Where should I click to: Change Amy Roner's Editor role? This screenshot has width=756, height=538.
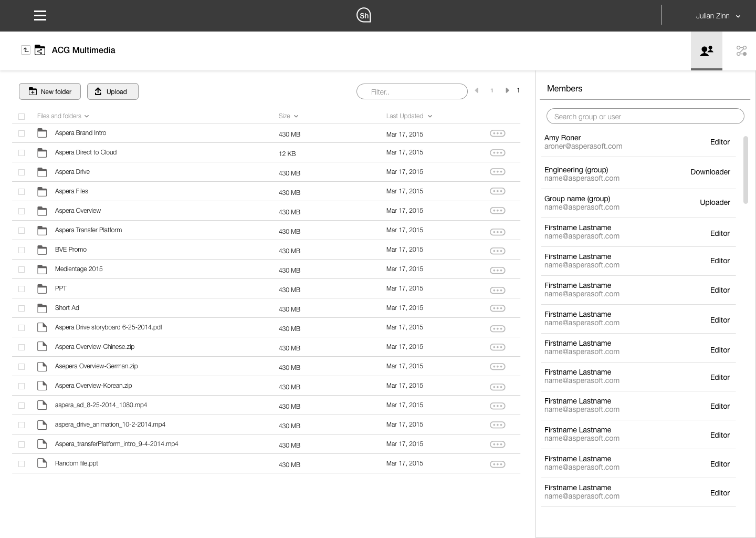[x=720, y=142]
